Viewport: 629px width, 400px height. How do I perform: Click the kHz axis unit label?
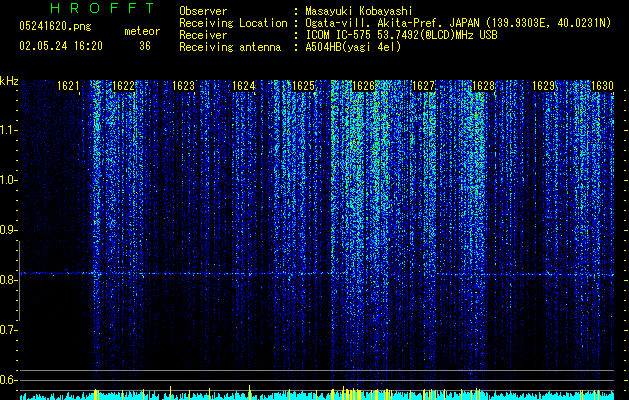point(9,81)
